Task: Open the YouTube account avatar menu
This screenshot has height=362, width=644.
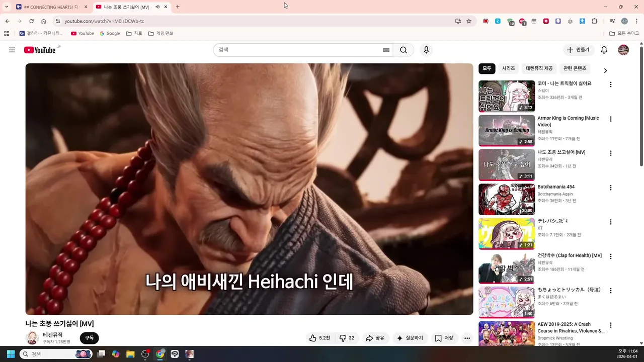Action: point(623,50)
